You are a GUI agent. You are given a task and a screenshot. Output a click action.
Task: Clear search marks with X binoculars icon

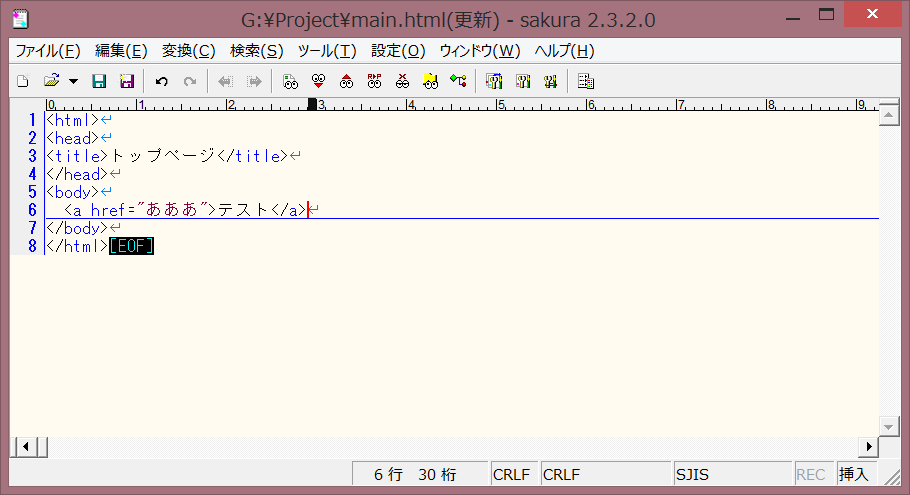[402, 81]
